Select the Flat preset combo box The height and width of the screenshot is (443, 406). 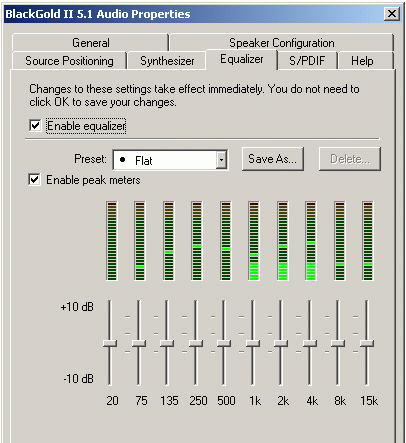click(170, 160)
